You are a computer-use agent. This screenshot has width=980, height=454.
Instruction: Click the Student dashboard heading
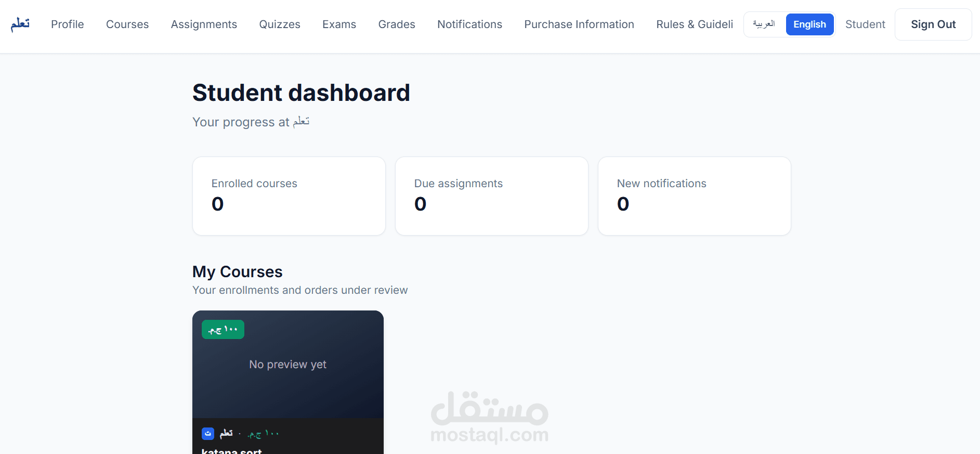pyautogui.click(x=301, y=93)
